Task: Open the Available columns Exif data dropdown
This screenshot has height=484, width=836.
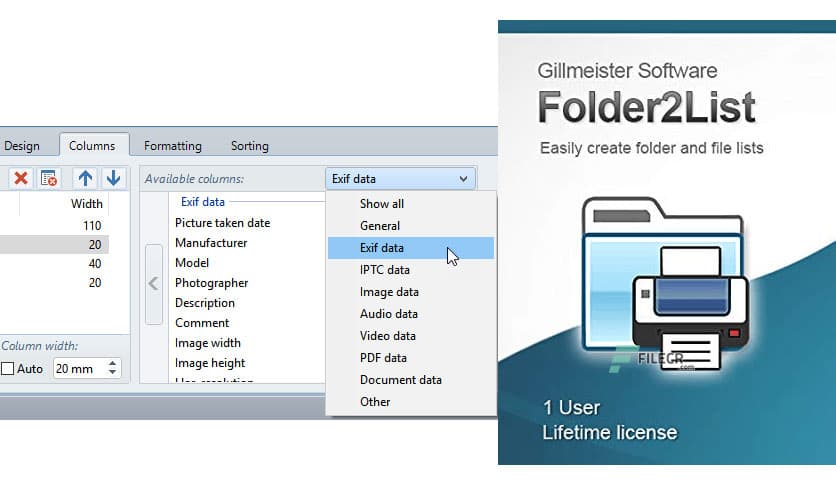Action: click(x=400, y=179)
